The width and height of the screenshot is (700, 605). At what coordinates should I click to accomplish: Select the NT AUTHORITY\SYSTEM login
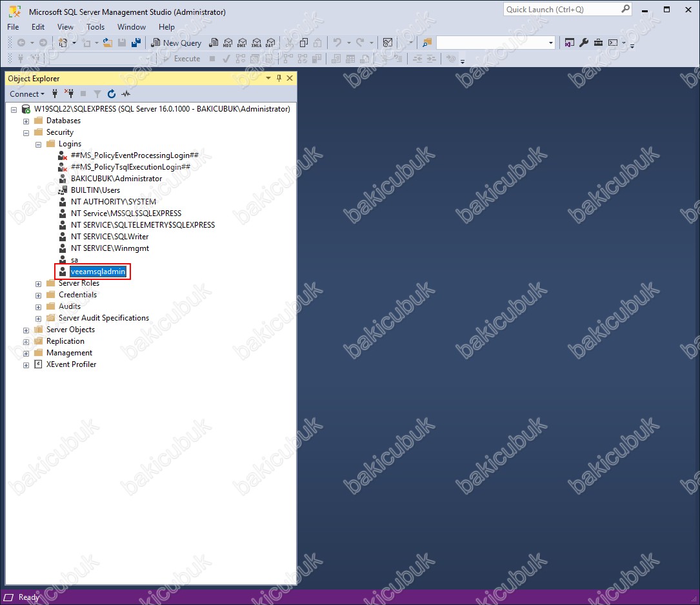(x=114, y=202)
